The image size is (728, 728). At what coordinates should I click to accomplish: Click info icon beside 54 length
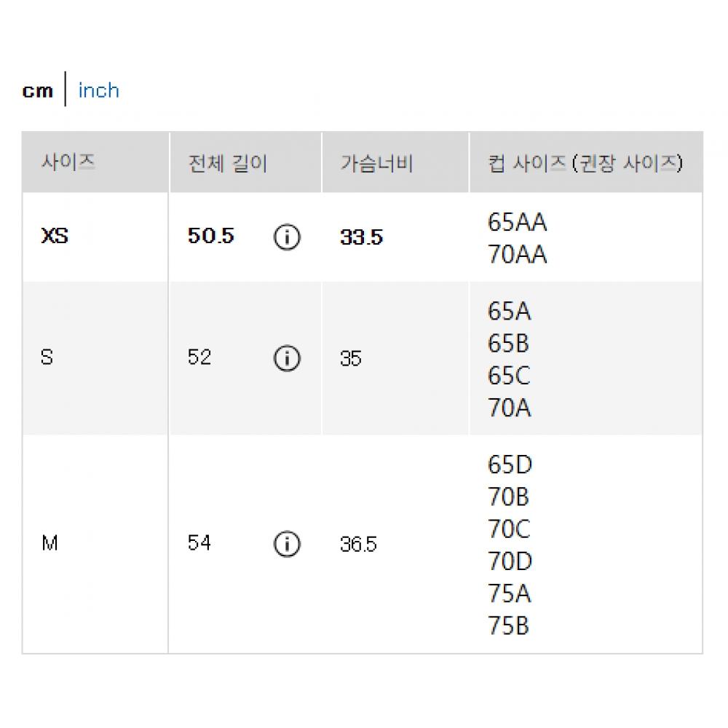287,544
